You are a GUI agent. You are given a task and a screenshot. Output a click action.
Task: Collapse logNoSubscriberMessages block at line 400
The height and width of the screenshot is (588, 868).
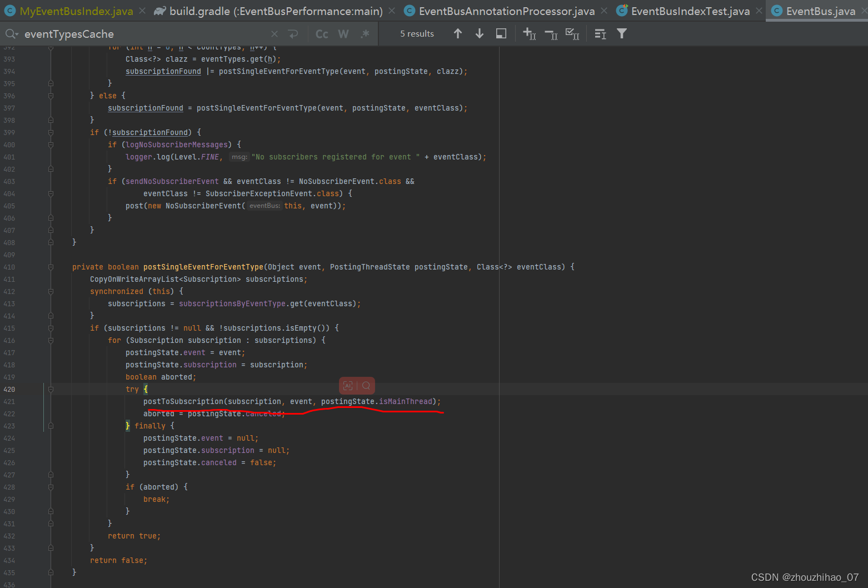point(51,144)
